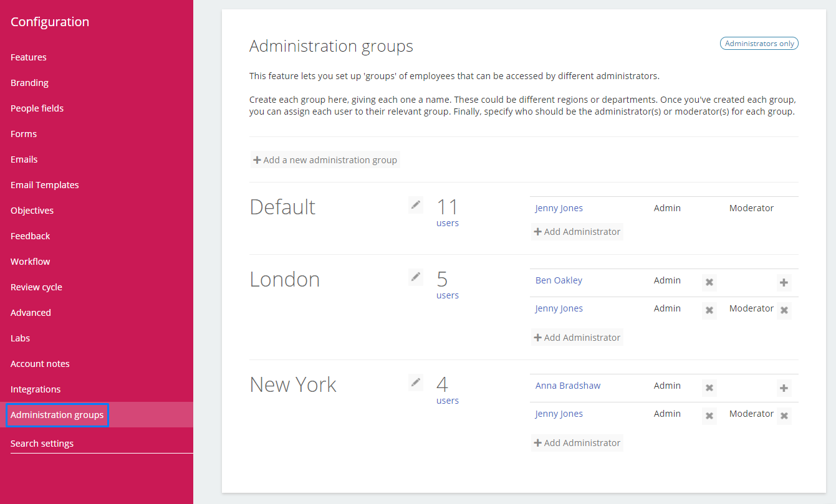The image size is (836, 504).
Task: Edit the New York group name pencil icon
Action: click(416, 382)
